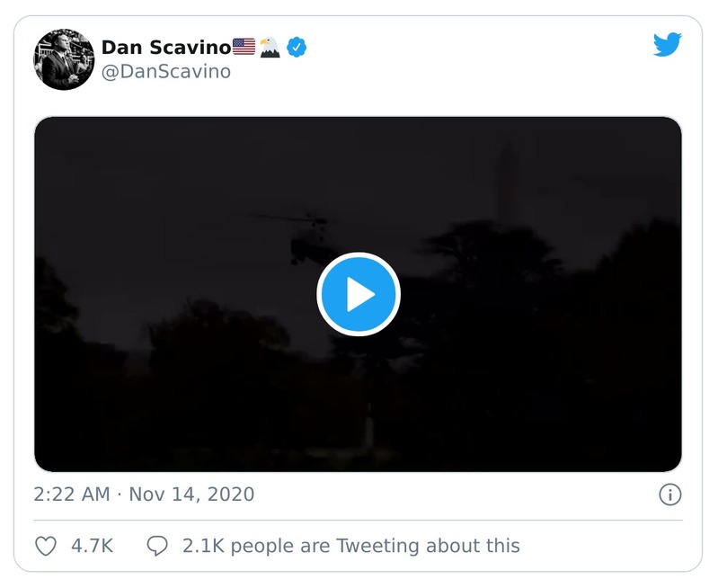Click the reply speech bubble icon
The width and height of the screenshot is (718, 588).
(x=157, y=546)
